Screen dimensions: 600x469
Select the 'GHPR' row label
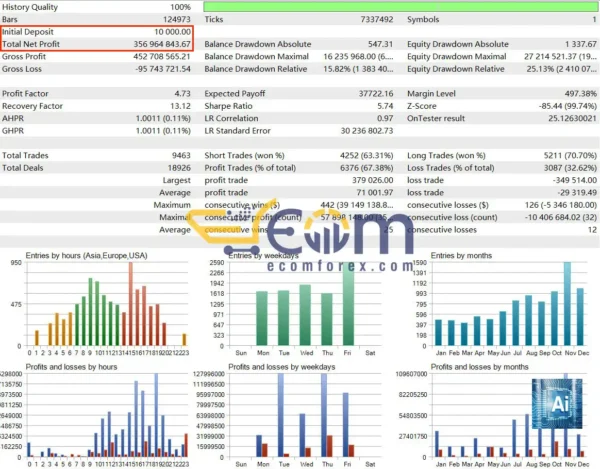(x=13, y=131)
